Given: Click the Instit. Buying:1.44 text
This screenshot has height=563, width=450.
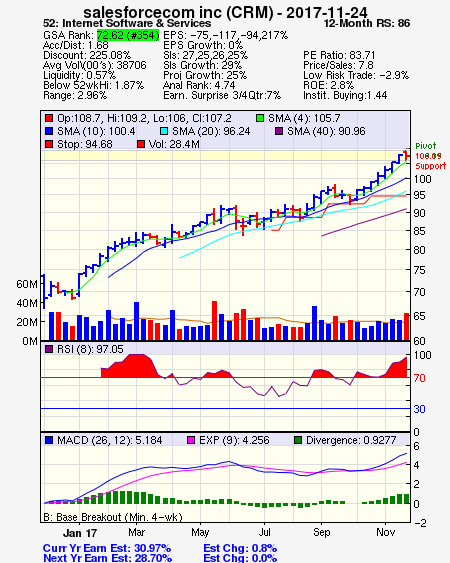Looking at the screenshot, I should [x=345, y=96].
